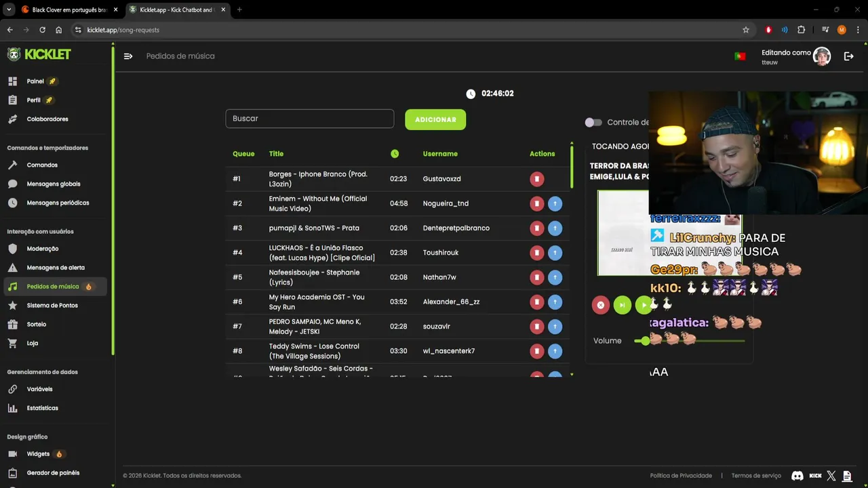
Task: Open a new browser tab
Action: (239, 9)
